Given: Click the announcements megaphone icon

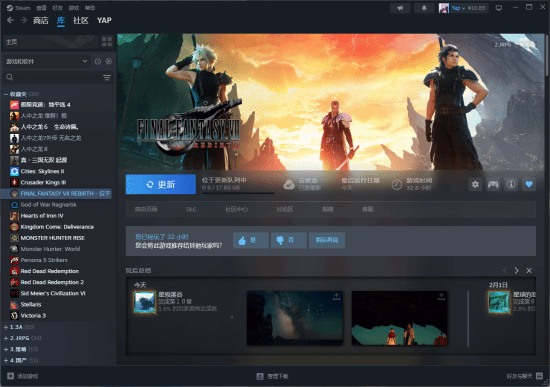Looking at the screenshot, I should [400, 8].
